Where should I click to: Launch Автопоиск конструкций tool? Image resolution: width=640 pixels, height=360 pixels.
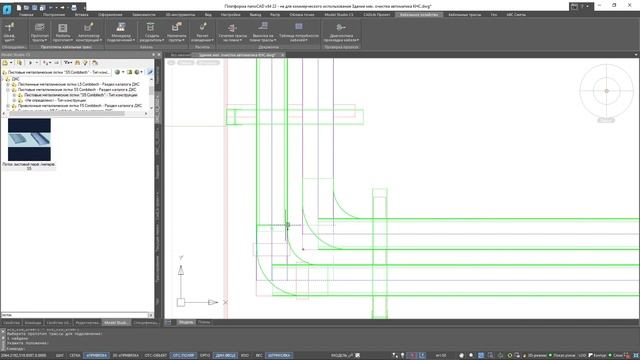(88, 32)
